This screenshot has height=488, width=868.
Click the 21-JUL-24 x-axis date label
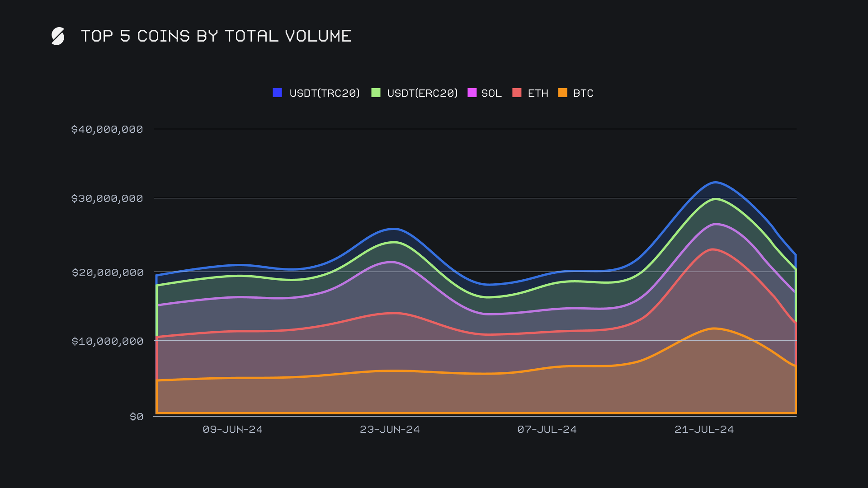[704, 429]
